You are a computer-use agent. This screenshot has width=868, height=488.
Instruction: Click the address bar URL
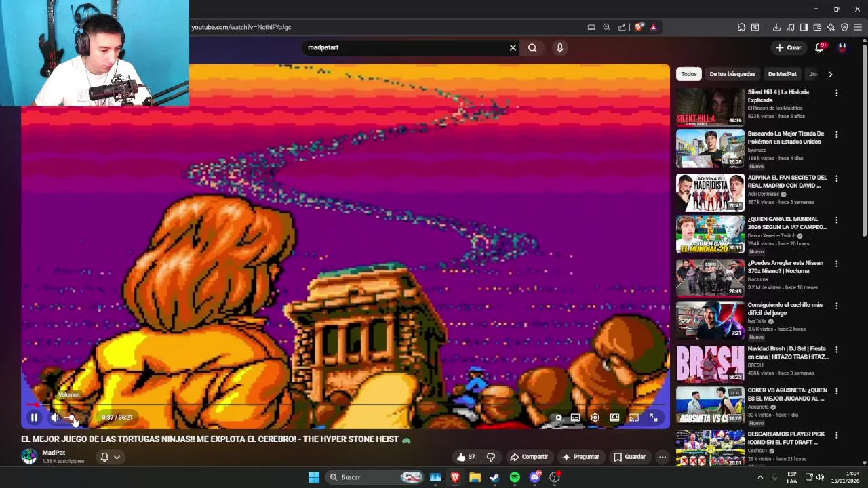[241, 27]
